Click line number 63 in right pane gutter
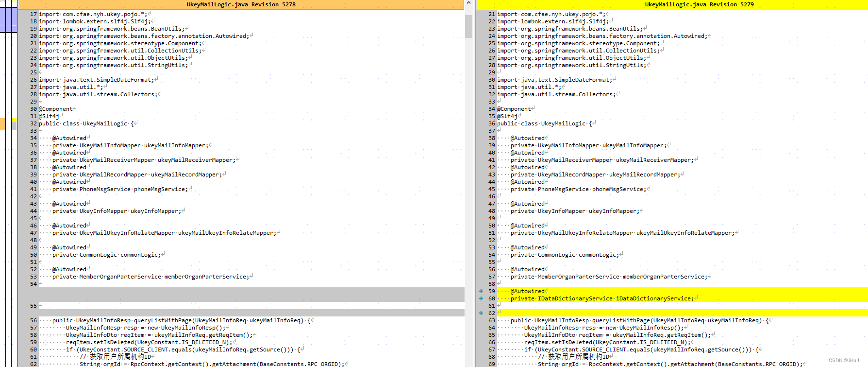Viewport: 868px width, 367px height. [492, 320]
